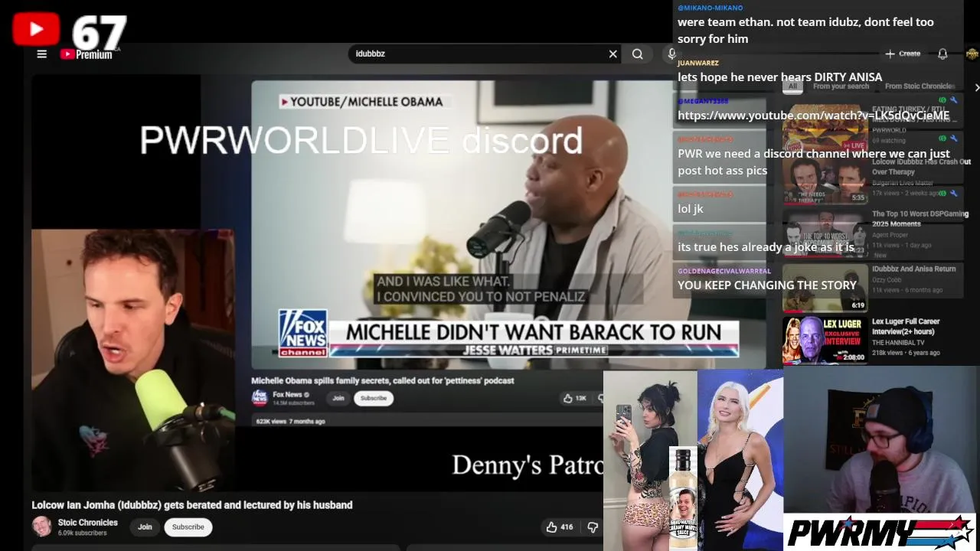Click the Create plus button
The height and width of the screenshot is (551, 980).
(903, 54)
